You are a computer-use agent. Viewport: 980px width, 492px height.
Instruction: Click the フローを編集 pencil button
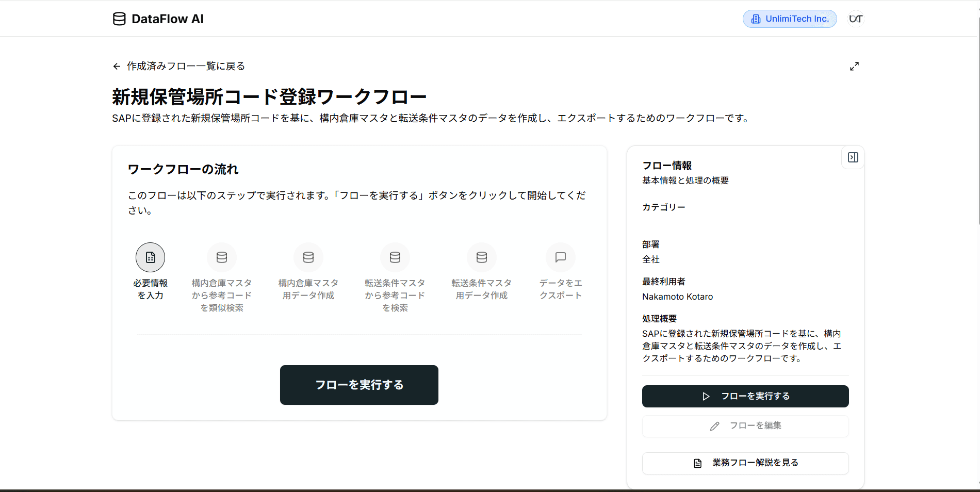point(745,426)
